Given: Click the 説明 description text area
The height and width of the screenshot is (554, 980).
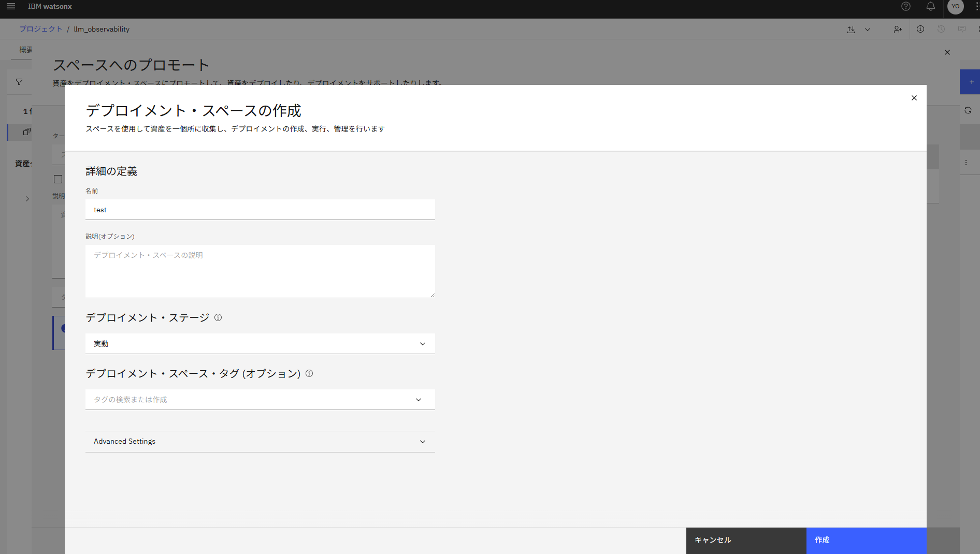Looking at the screenshot, I should pyautogui.click(x=260, y=271).
